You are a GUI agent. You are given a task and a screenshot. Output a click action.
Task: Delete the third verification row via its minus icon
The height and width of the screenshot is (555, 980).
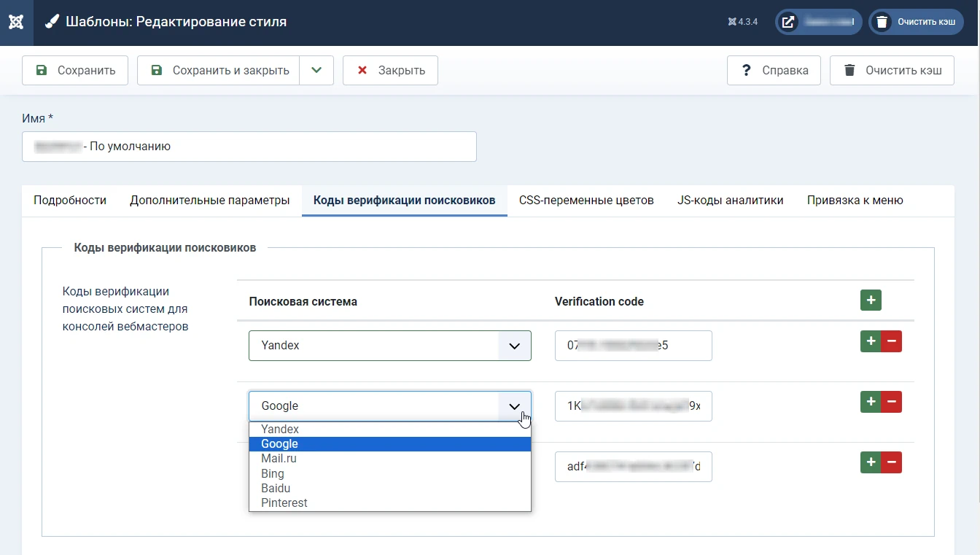[x=891, y=462]
